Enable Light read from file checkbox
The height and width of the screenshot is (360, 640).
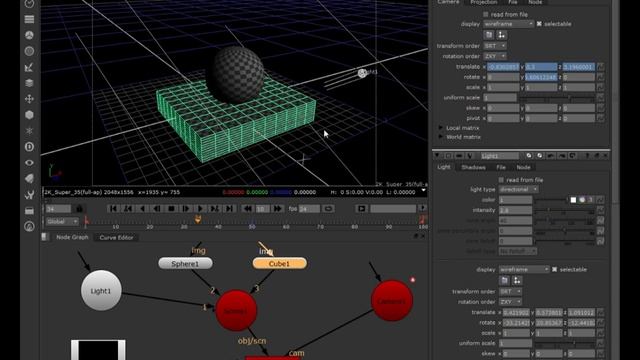(x=501, y=180)
